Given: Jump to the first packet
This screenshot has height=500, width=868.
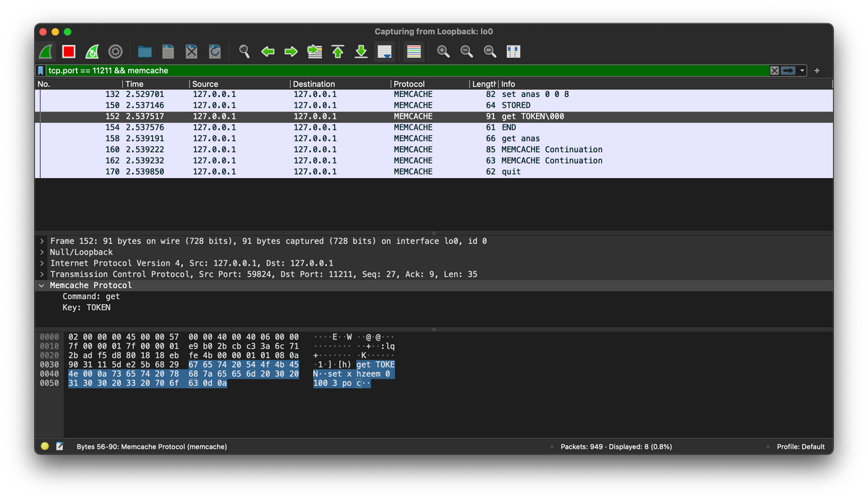Looking at the screenshot, I should click(338, 51).
